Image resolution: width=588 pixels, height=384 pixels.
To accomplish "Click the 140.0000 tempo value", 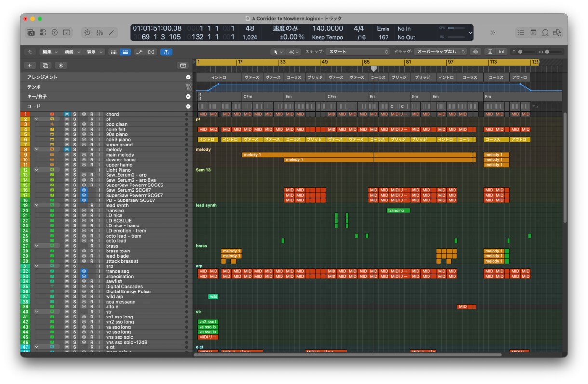I will click(328, 29).
